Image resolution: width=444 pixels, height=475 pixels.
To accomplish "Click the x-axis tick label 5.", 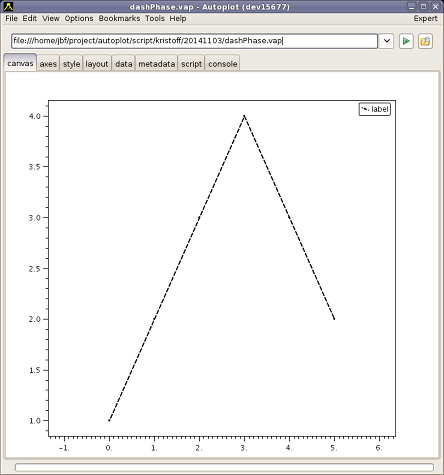I will click(334, 448).
